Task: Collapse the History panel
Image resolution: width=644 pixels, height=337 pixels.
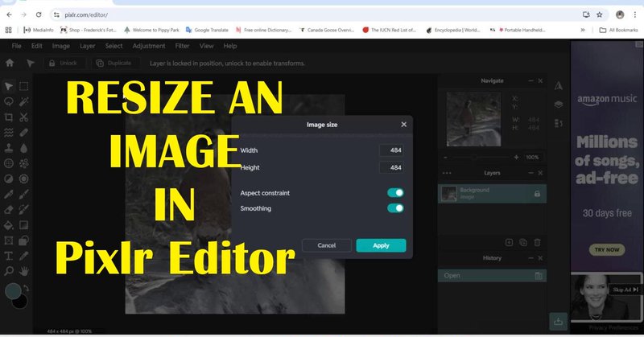Action: pos(530,258)
